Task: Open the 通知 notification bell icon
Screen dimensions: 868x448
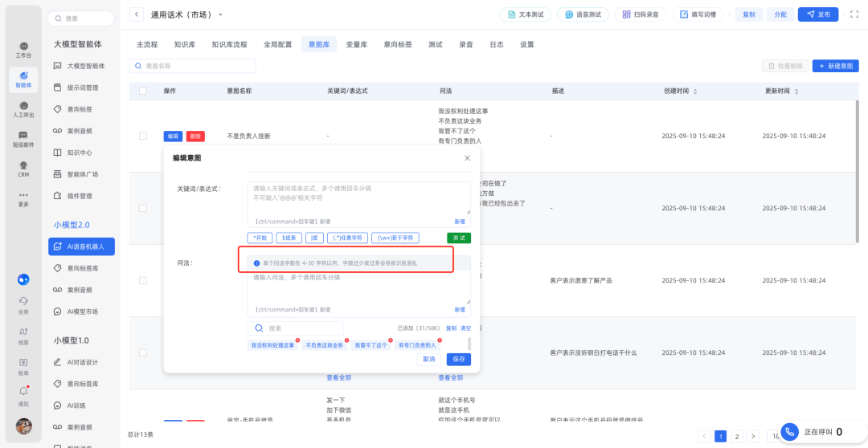Action: tap(23, 393)
